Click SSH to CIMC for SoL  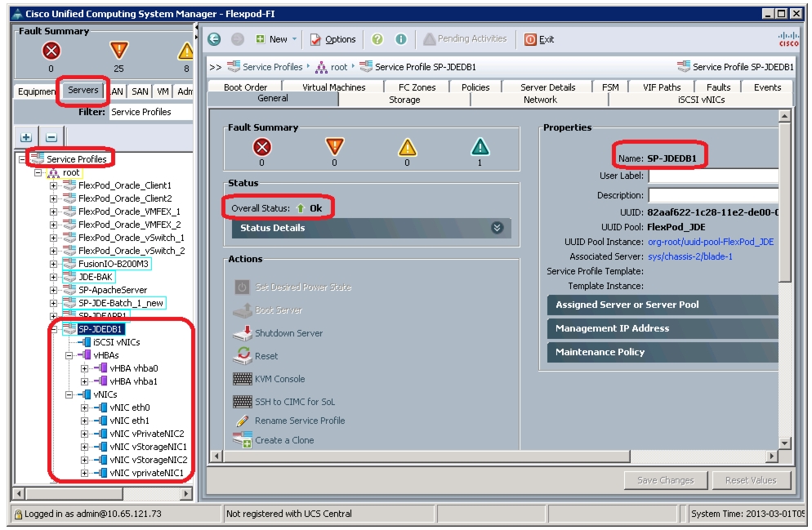tap(283, 402)
